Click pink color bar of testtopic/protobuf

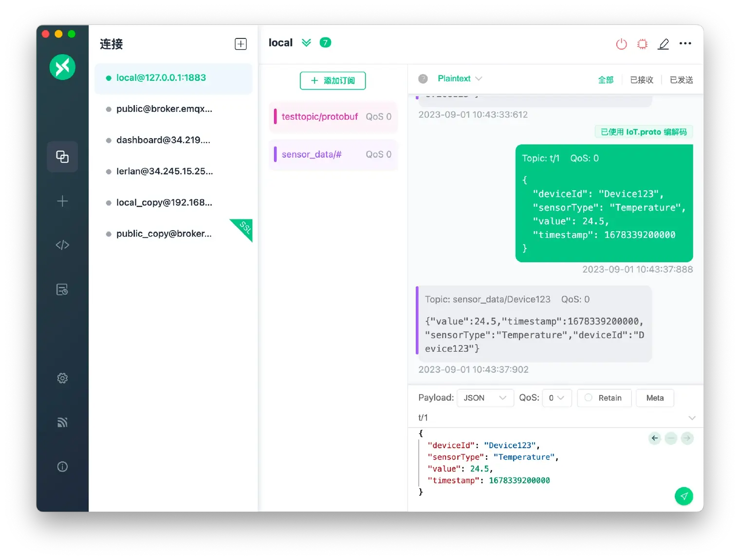pyautogui.click(x=275, y=117)
